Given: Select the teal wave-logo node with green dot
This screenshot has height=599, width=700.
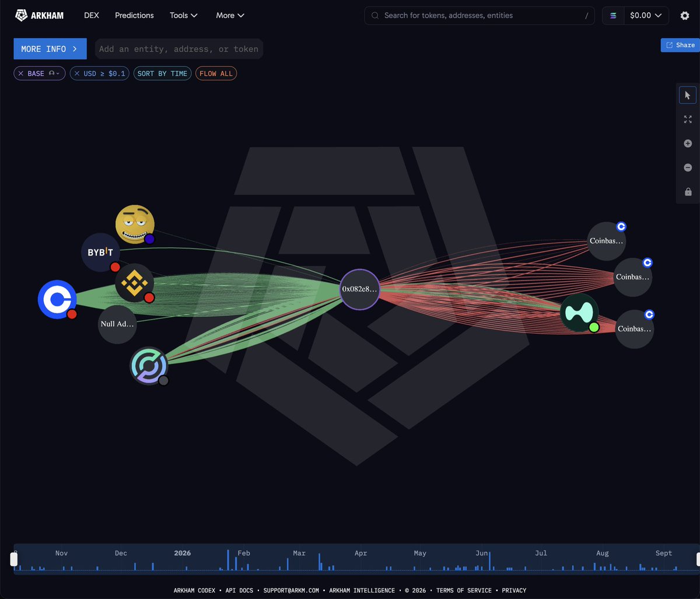Looking at the screenshot, I should [x=579, y=313].
